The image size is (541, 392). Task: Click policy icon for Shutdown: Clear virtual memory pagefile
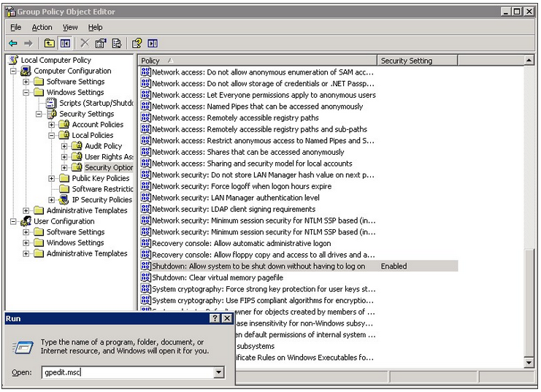(146, 277)
